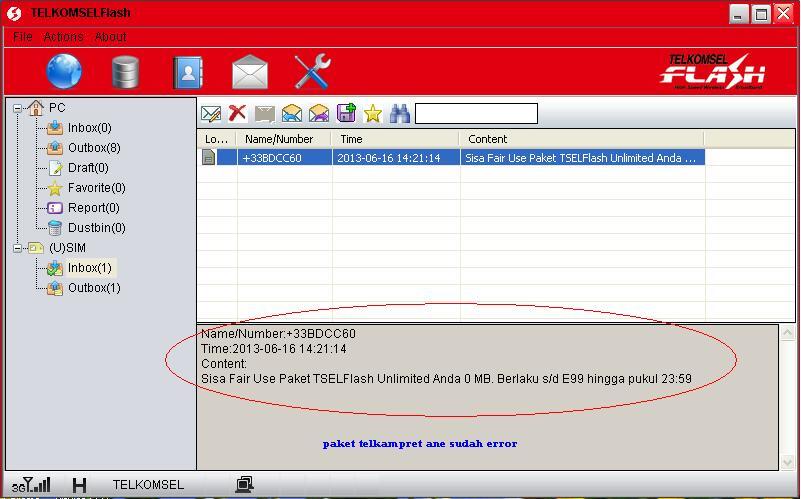The width and height of the screenshot is (801, 499).
Task: Click the message document icon in row
Action: point(208,157)
